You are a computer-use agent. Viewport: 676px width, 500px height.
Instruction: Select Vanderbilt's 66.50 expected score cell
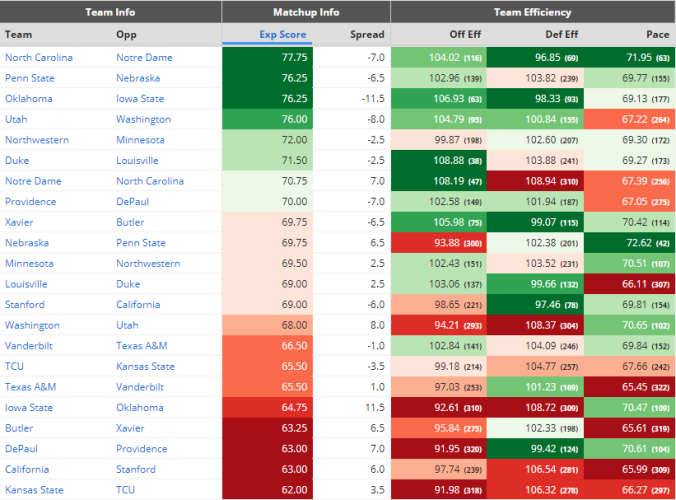coord(267,346)
